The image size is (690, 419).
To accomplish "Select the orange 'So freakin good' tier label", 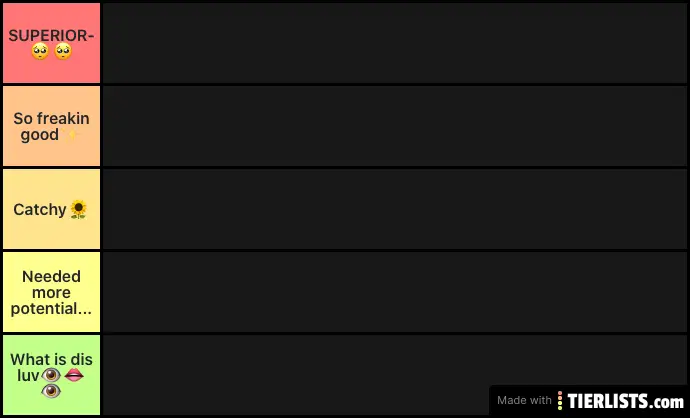I will (x=51, y=126).
